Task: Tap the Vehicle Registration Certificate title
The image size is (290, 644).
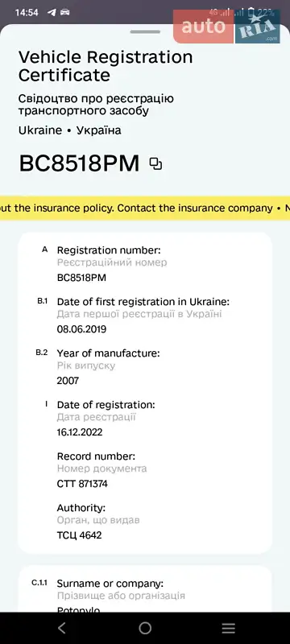Action: pos(106,66)
